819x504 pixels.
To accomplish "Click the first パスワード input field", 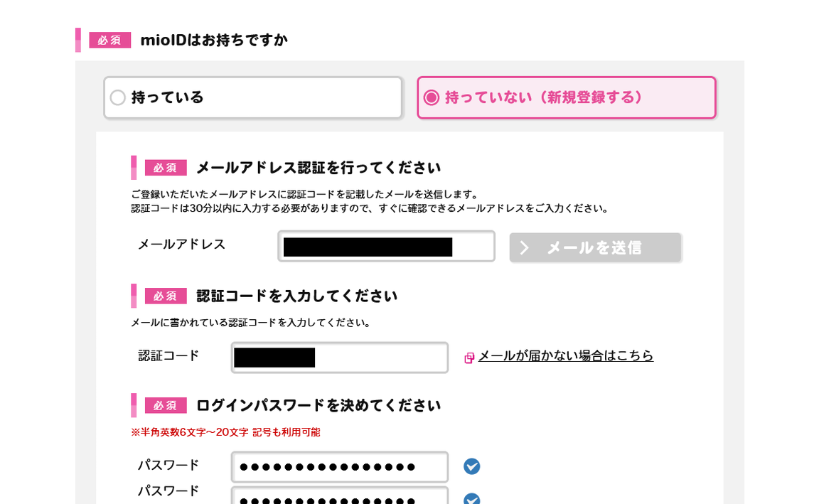I will 339,467.
